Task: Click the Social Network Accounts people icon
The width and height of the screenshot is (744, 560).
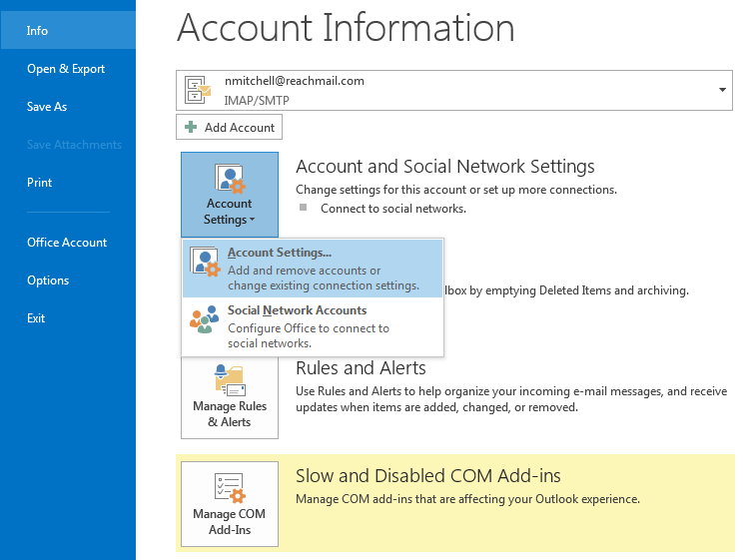Action: 205,319
